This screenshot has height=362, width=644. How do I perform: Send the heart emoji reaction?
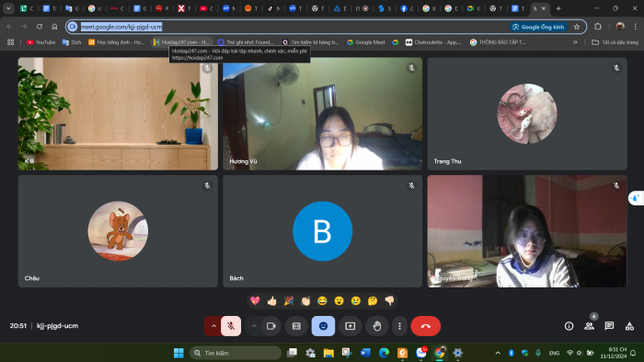click(255, 301)
